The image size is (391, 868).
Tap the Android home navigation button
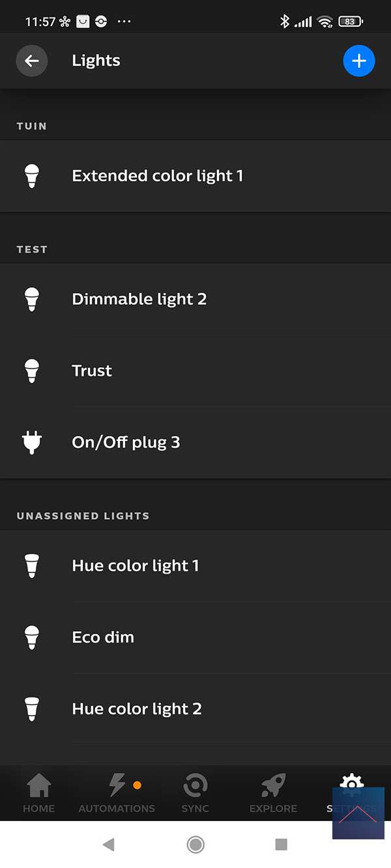pyautogui.click(x=195, y=845)
